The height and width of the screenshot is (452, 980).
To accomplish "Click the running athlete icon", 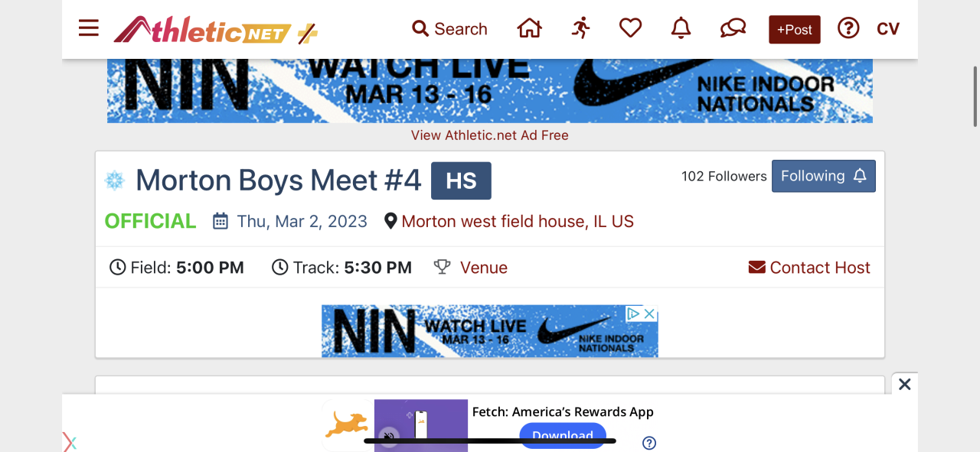I will [x=581, y=29].
